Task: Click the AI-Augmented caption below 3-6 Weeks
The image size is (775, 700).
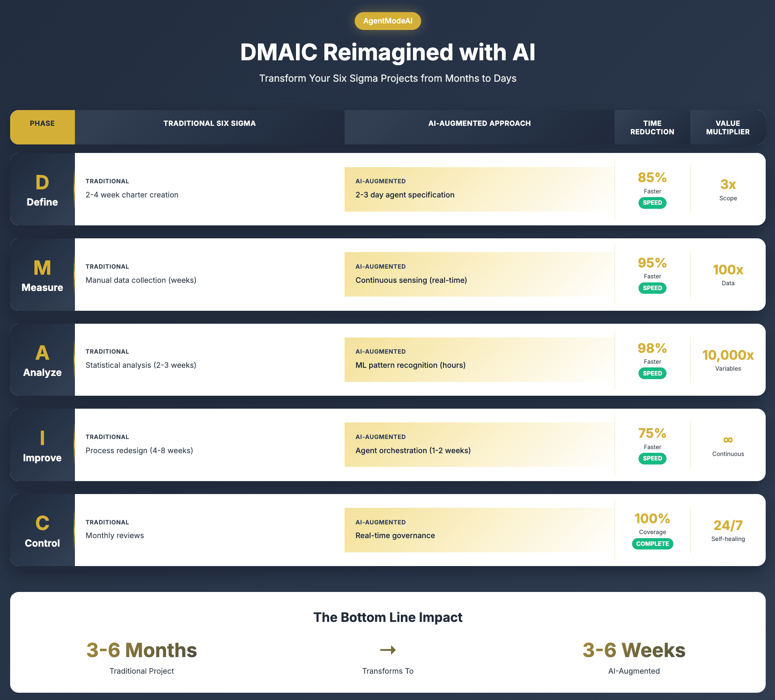Action: point(634,671)
